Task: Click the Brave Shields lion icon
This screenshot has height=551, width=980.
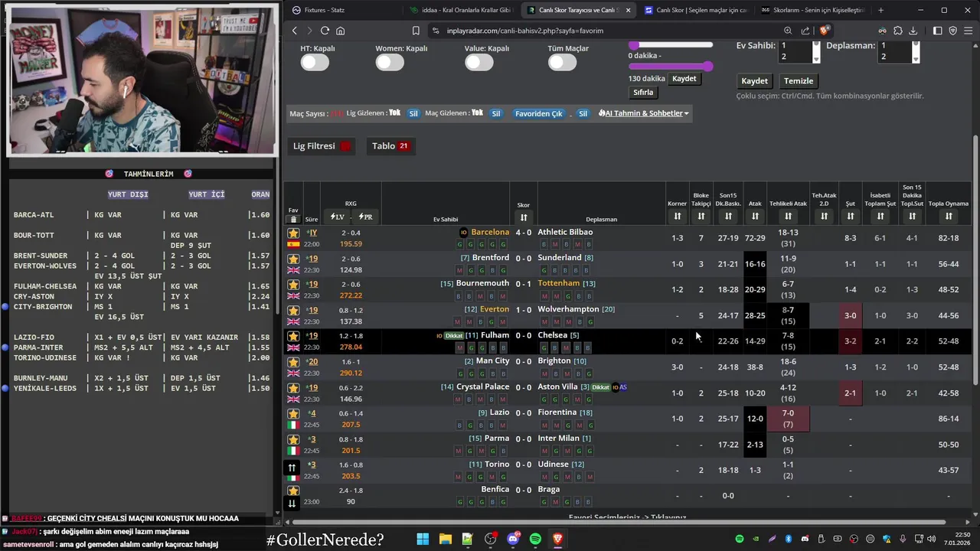Action: [x=825, y=31]
